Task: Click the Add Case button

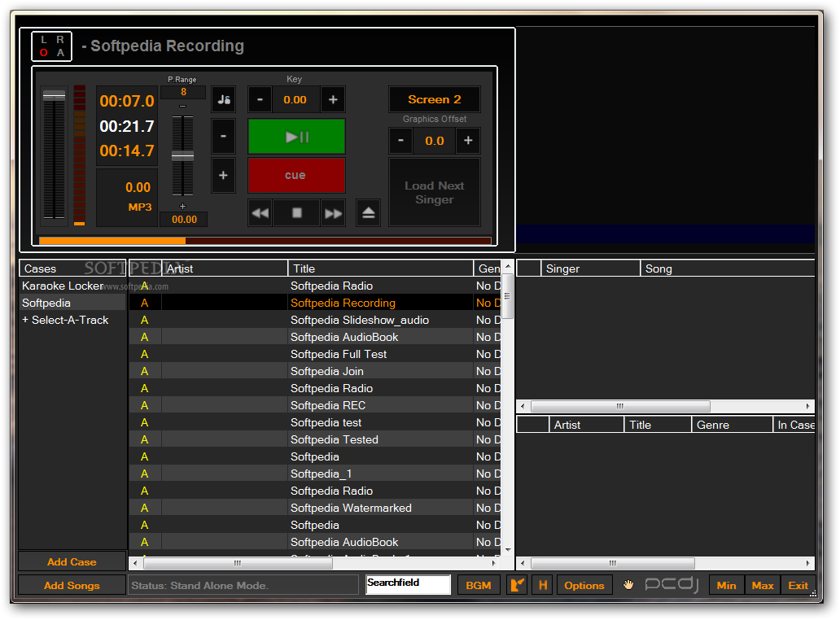Action: 72,561
